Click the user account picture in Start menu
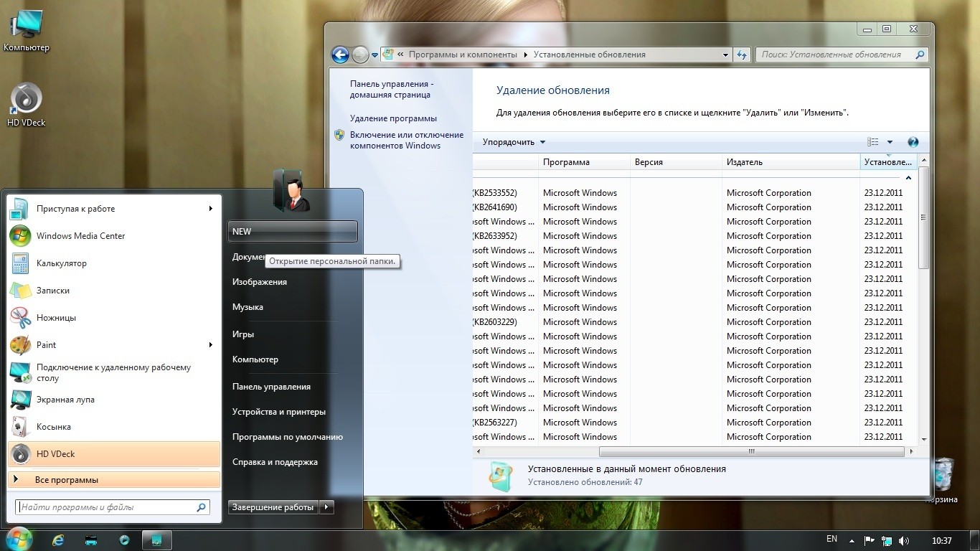The width and height of the screenshot is (980, 551). coord(292,190)
